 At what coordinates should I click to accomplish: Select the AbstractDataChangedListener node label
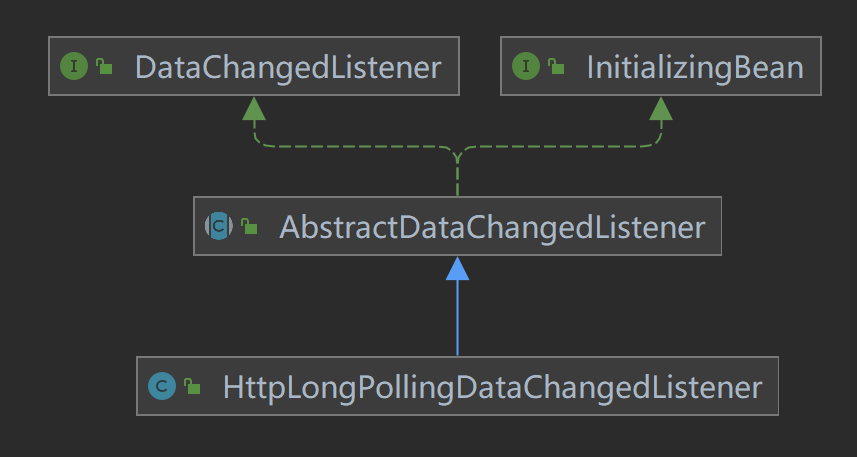tap(492, 227)
